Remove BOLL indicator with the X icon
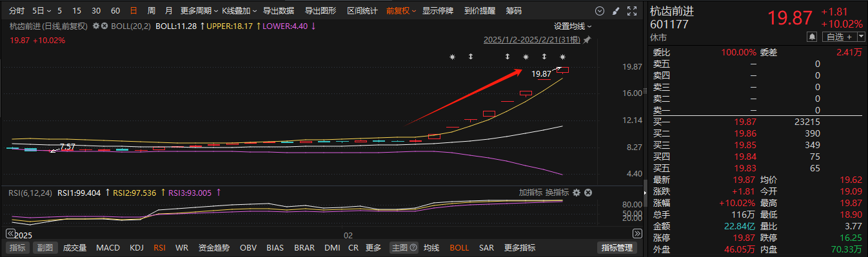This screenshot has width=868, height=257. 104,26
